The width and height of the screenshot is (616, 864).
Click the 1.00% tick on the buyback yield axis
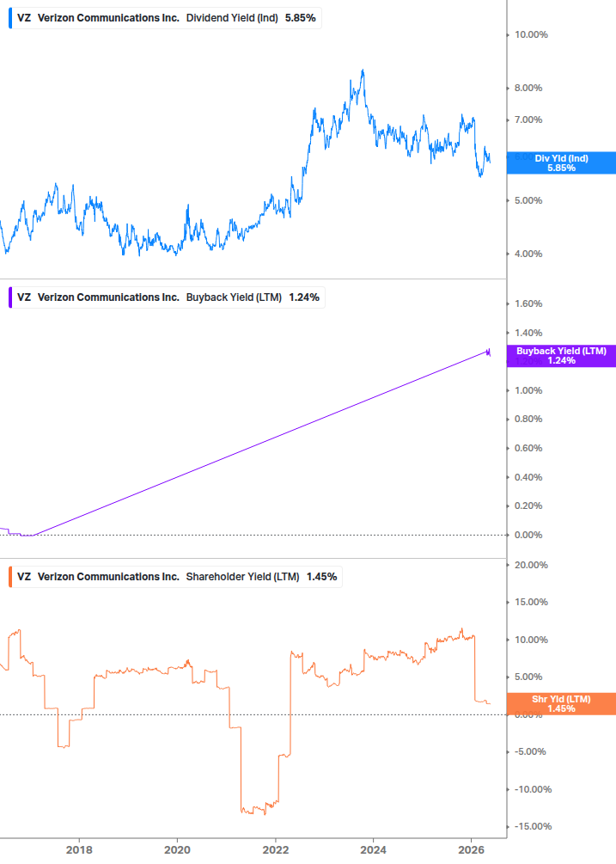(528, 390)
